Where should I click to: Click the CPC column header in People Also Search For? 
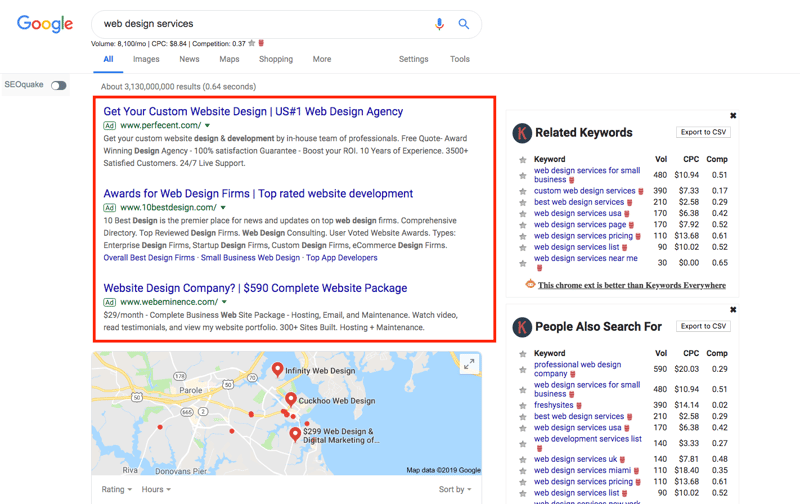pyautogui.click(x=691, y=353)
